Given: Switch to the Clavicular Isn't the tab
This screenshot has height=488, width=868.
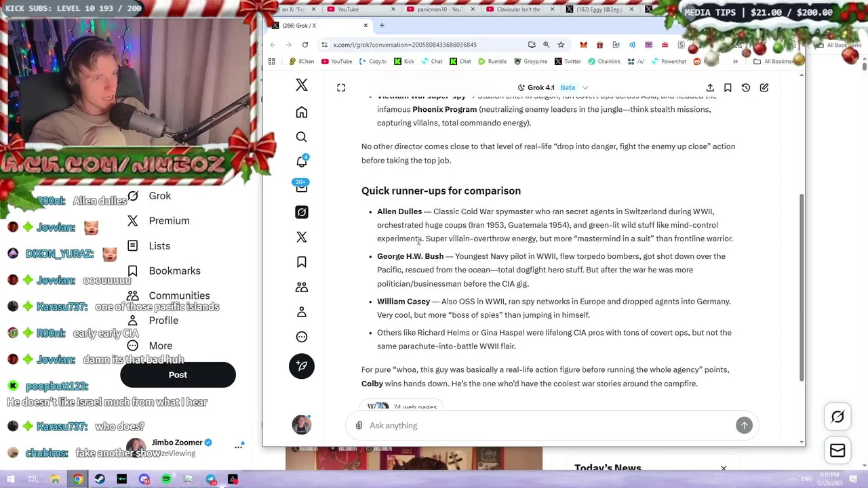Looking at the screenshot, I should tap(520, 9).
